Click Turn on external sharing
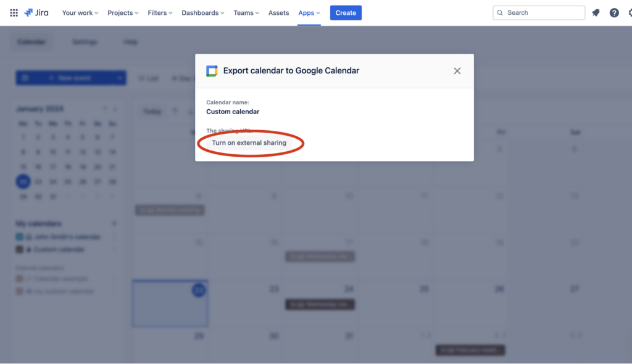The image size is (632, 364). click(x=249, y=143)
